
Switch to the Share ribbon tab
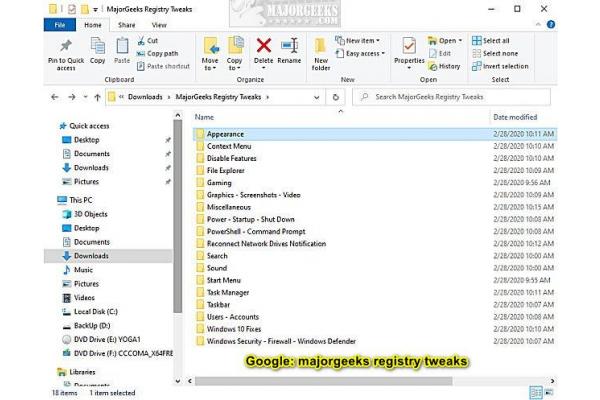point(127,25)
